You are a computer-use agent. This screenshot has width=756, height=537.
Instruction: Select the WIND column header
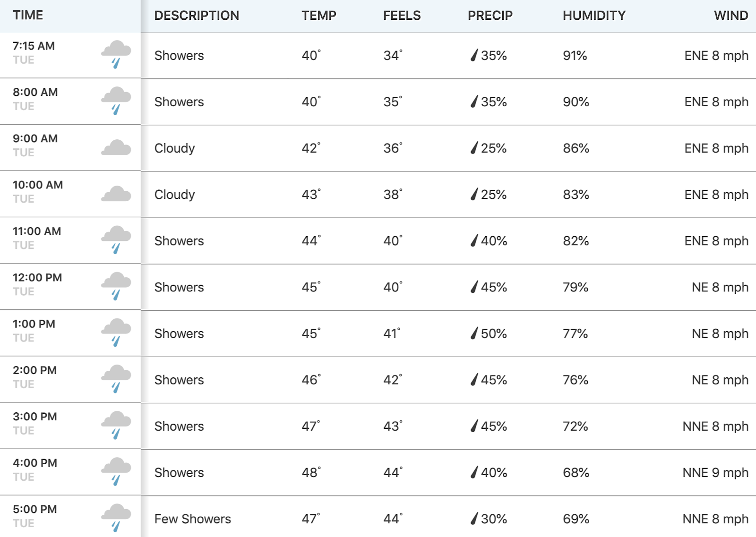[x=731, y=15]
